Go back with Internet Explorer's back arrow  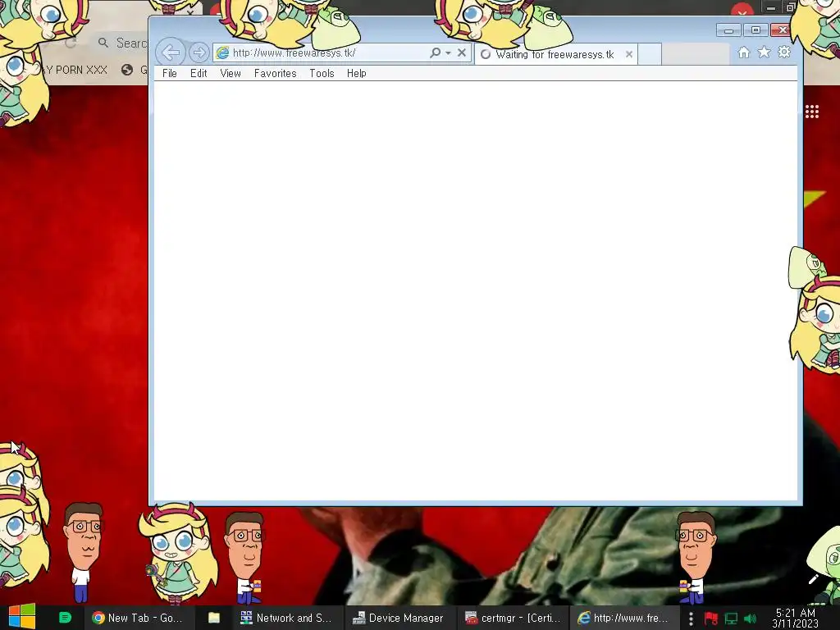171,52
